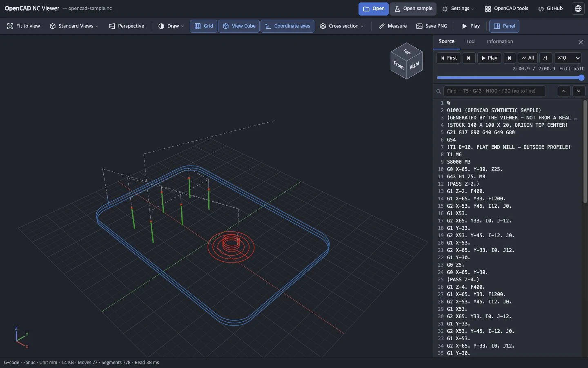
Task: Open the ×10 speed dropdown
Action: click(x=568, y=58)
